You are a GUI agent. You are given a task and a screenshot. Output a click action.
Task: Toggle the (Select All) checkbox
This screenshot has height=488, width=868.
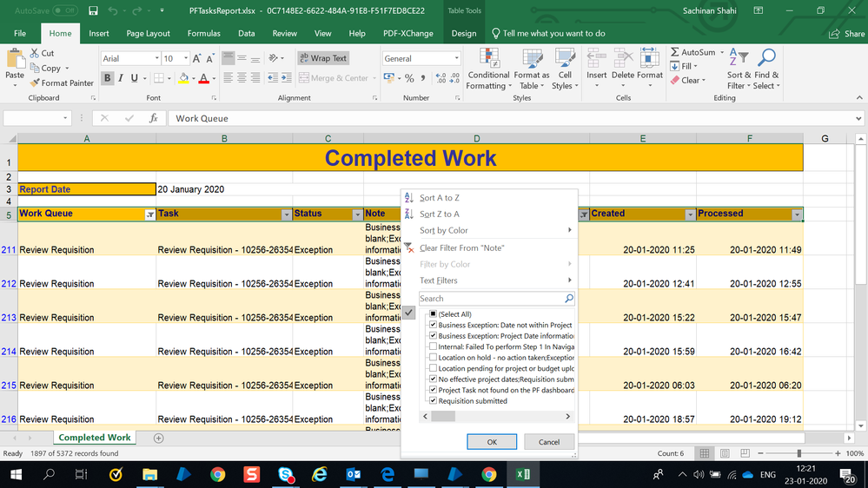[x=433, y=313]
